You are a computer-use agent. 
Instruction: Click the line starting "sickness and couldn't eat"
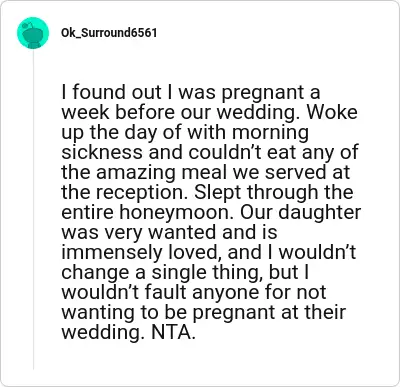pos(210,152)
